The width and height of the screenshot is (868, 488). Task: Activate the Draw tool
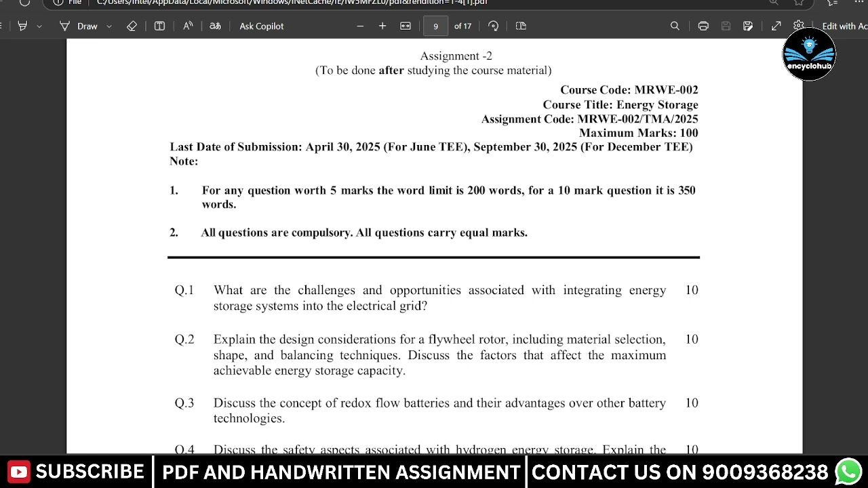click(79, 26)
